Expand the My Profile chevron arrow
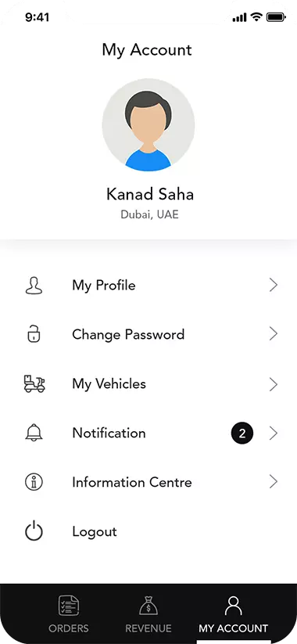This screenshot has height=644, width=297. click(274, 285)
